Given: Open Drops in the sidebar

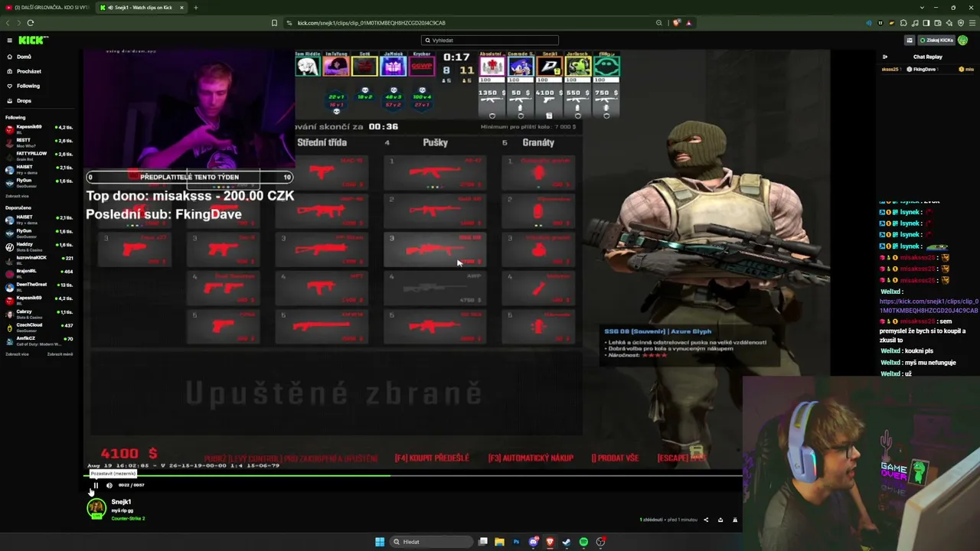Looking at the screenshot, I should [24, 100].
